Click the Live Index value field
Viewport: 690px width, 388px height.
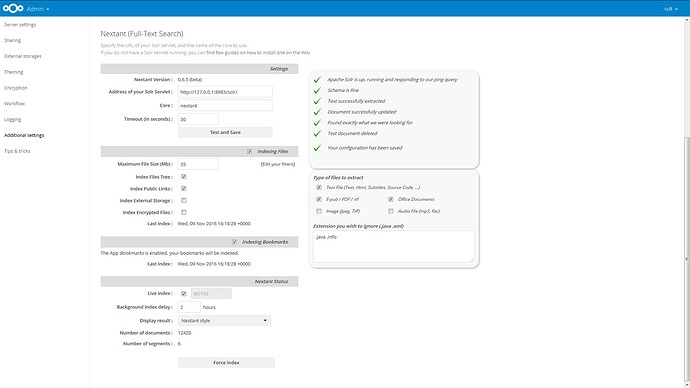[211, 293]
